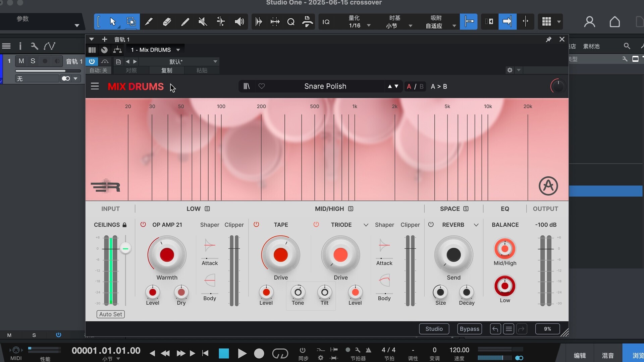Select next preset with down arrow

396,86
